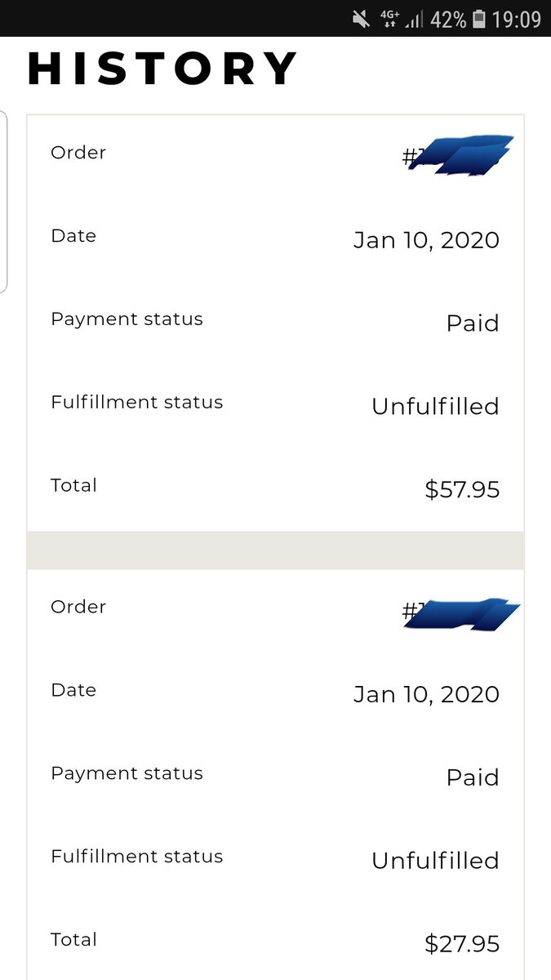Tap the 42% battery percentage text
This screenshot has width=551, height=980.
coord(448,19)
